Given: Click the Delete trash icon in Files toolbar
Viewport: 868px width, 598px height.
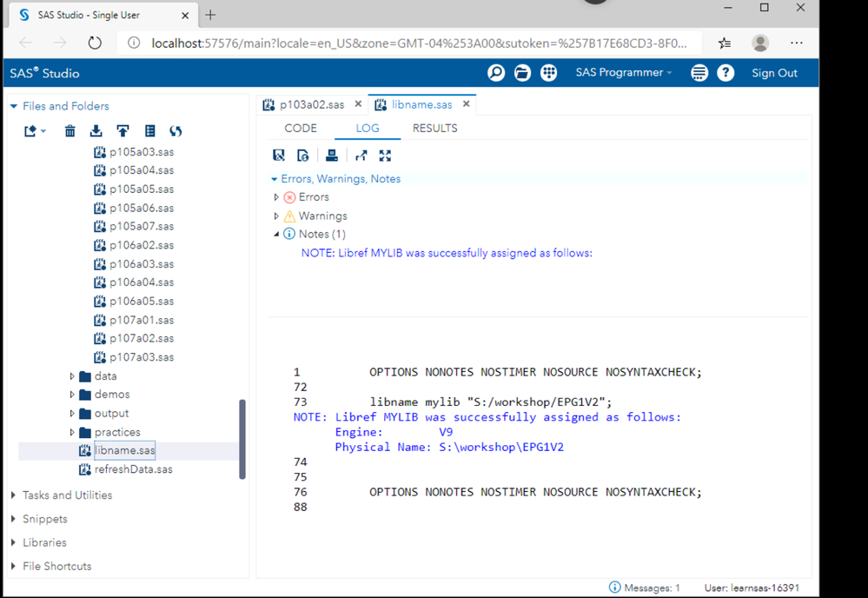Looking at the screenshot, I should coord(70,131).
